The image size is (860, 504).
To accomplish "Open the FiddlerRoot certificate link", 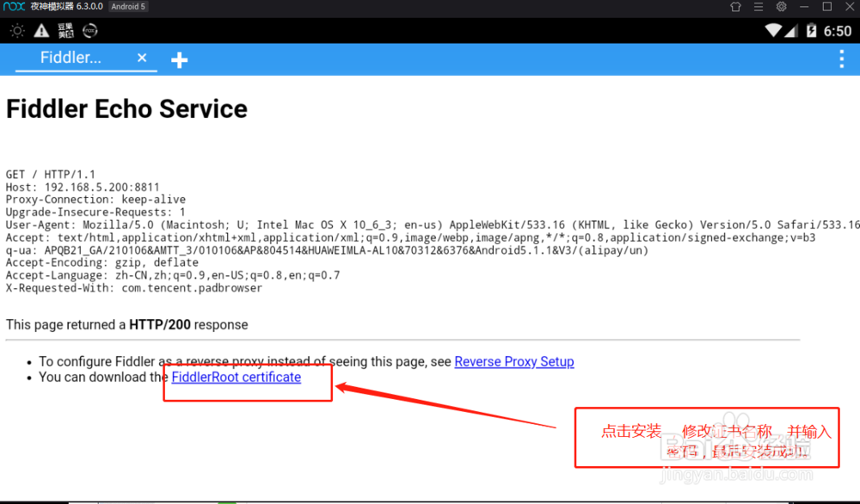I will [x=236, y=378].
